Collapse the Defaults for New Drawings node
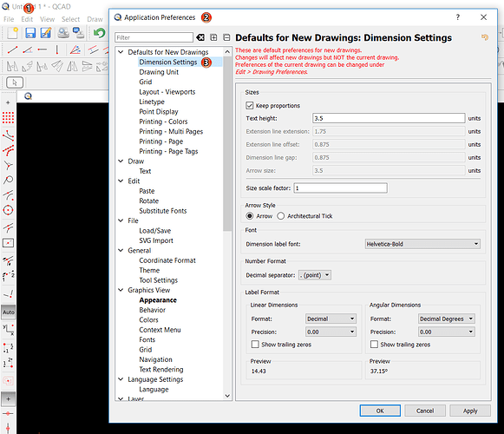The image size is (504, 434). click(x=121, y=52)
